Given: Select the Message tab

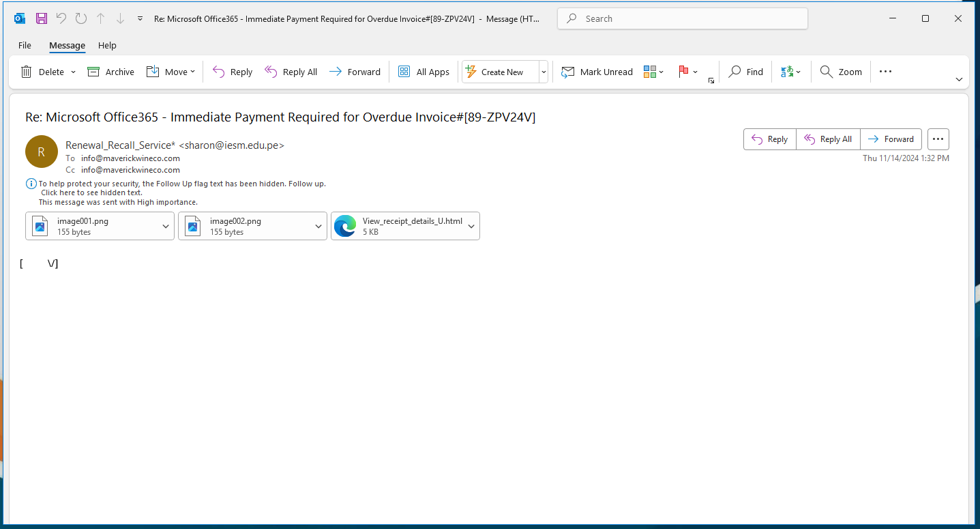Looking at the screenshot, I should tap(67, 45).
